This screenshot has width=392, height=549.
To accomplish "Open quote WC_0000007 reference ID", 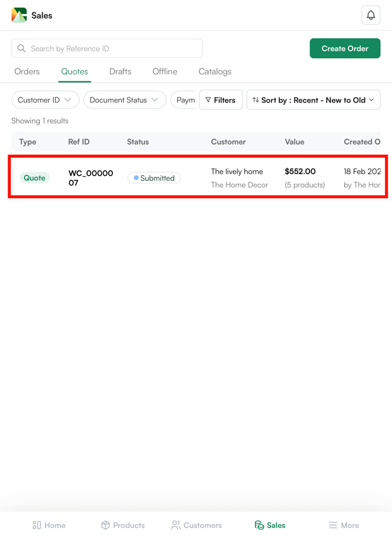I will click(x=91, y=178).
